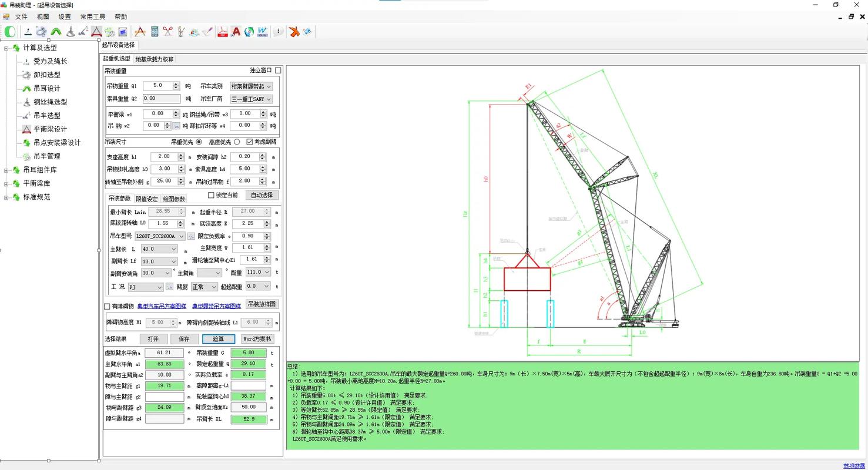The width and height of the screenshot is (868, 470).
Task: Click the PDF export toolbar icon
Action: [223, 32]
